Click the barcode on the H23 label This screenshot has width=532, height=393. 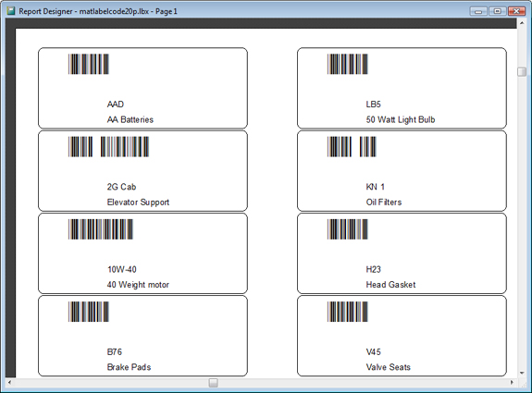tap(348, 229)
